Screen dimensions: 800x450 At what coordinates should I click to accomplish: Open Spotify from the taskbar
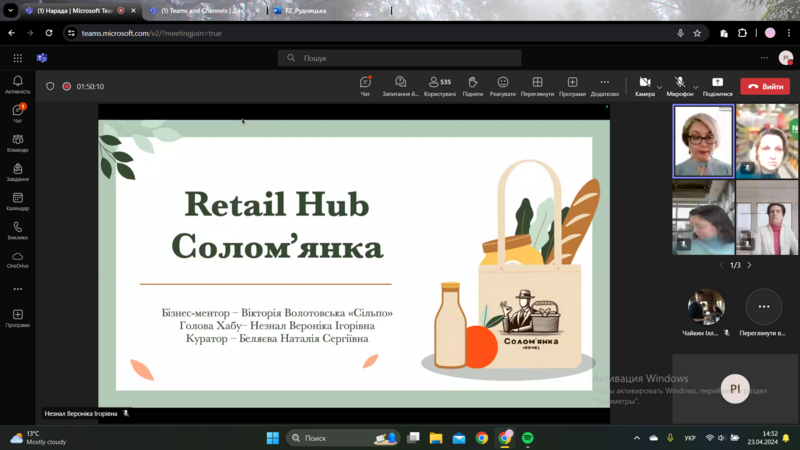(x=528, y=438)
